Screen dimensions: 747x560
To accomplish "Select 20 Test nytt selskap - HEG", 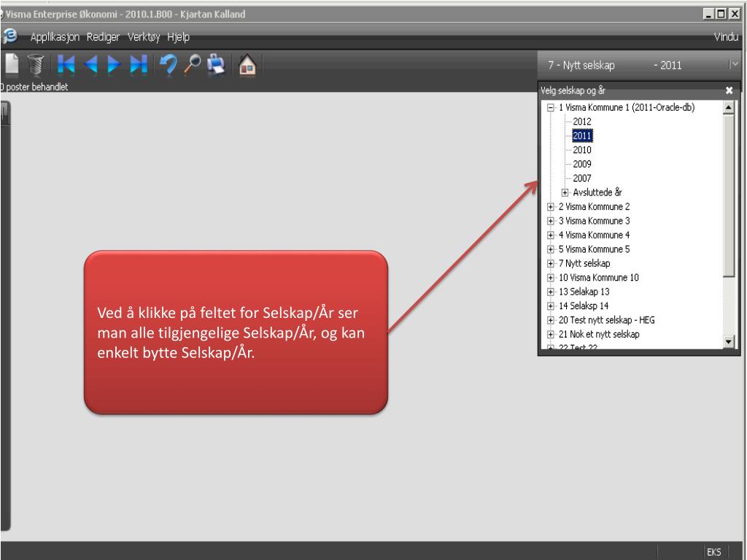I will 606,320.
